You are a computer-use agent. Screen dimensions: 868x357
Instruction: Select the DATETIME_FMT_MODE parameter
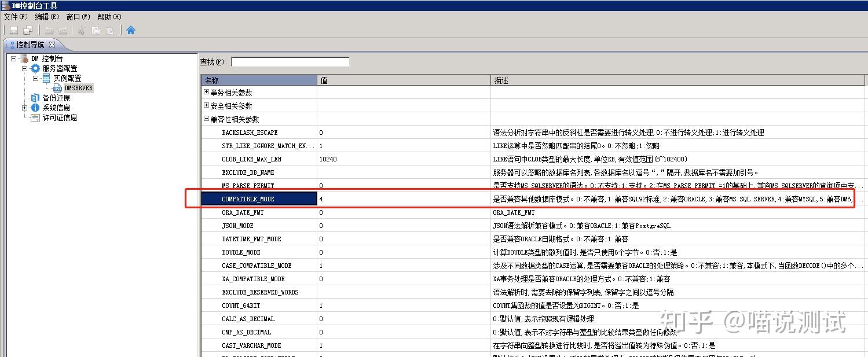tap(251, 239)
